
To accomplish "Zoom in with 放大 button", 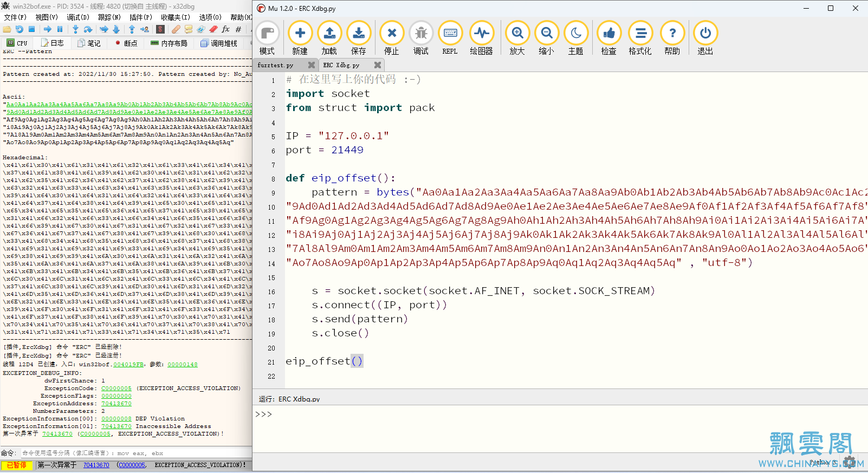I will (x=517, y=38).
